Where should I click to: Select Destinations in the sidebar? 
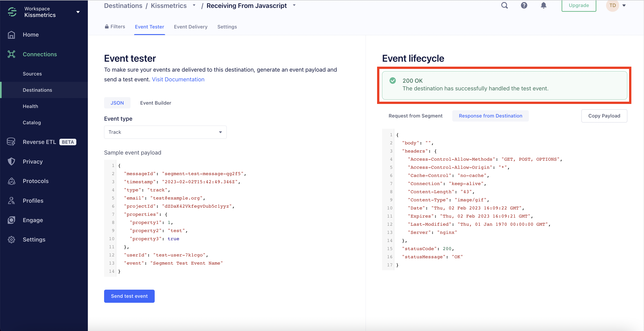coord(37,90)
